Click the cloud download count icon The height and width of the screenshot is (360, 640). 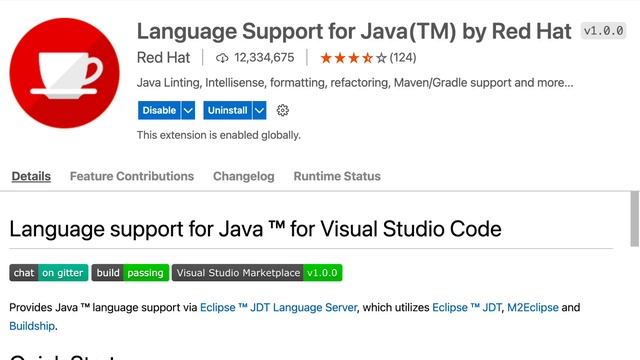222,58
